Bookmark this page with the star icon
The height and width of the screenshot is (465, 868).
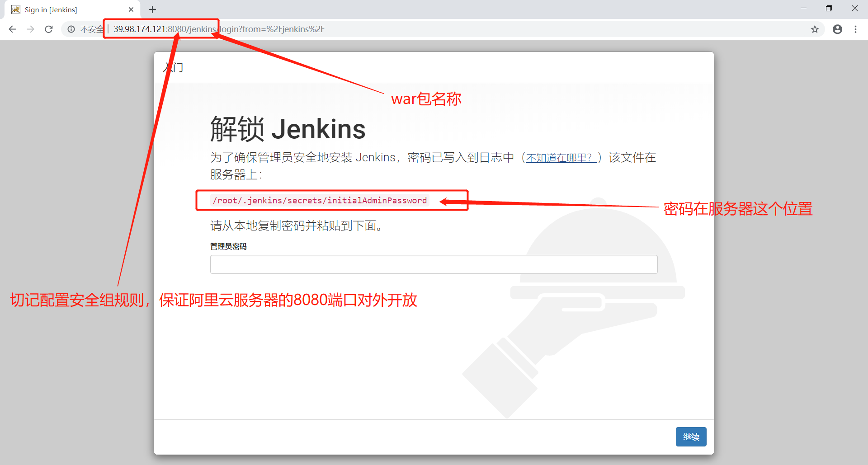(815, 29)
